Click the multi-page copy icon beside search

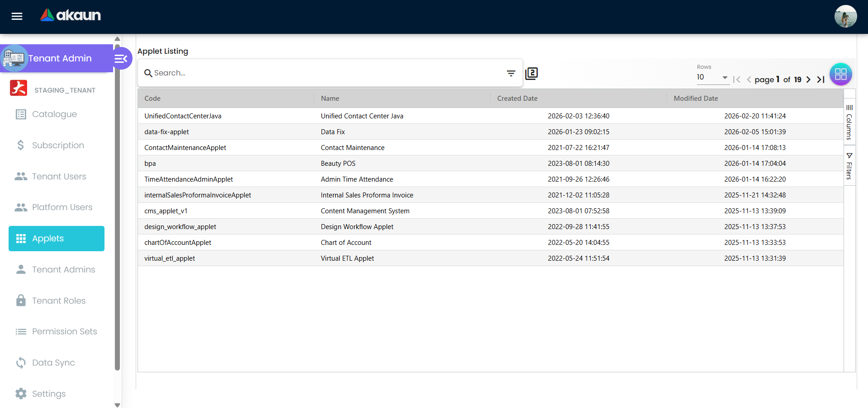click(531, 73)
